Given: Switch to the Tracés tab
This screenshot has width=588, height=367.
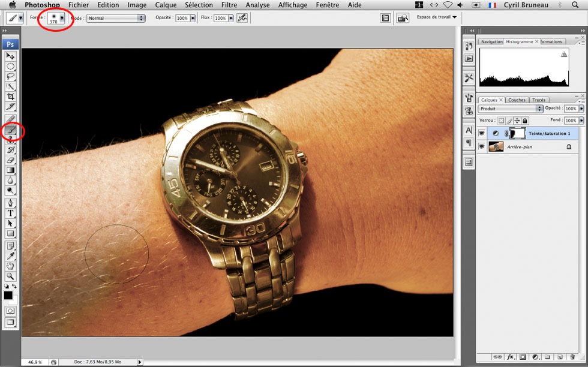Looking at the screenshot, I should coord(539,100).
